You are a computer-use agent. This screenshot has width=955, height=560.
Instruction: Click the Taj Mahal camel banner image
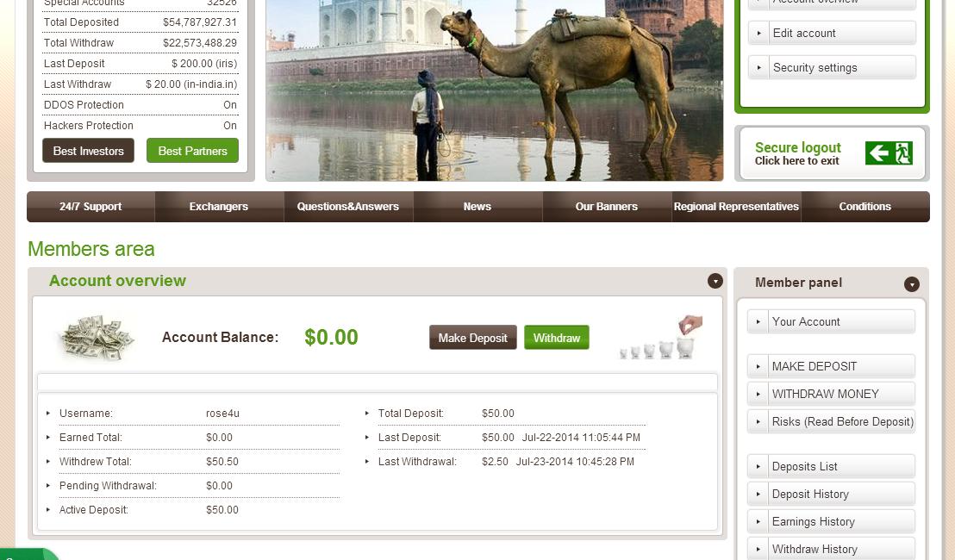point(495,90)
